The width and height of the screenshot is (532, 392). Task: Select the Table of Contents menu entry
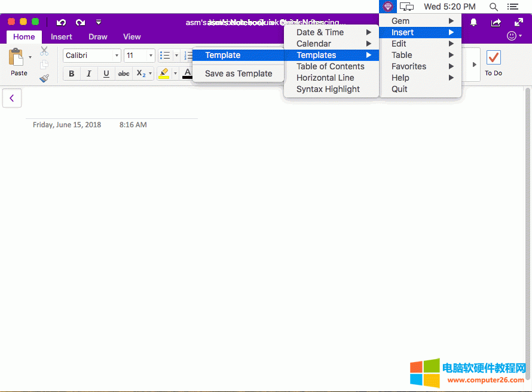click(x=330, y=66)
